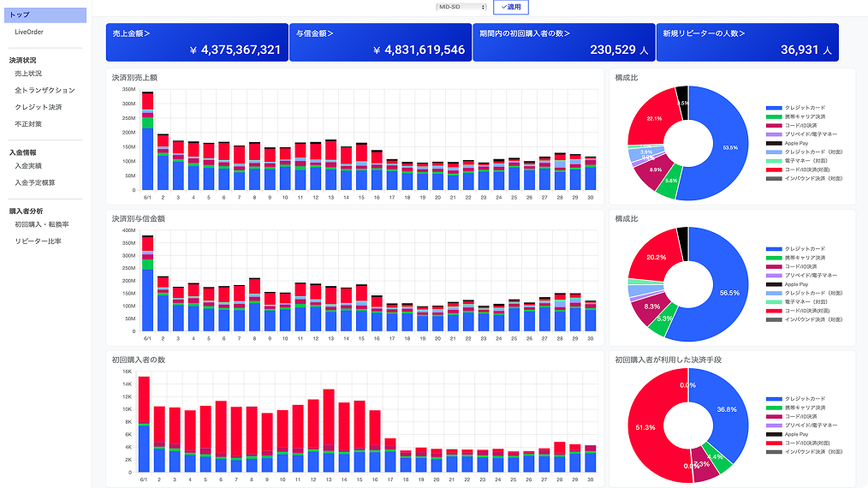Open the MID-SID dropdown selector
868x488 pixels.
[x=461, y=7]
